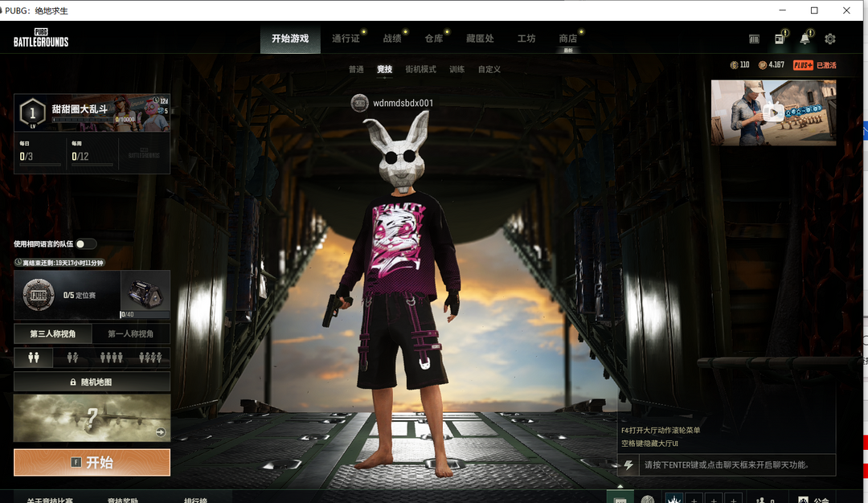Select 第一人称视角 perspective option
This screenshot has height=503, width=868.
coord(131,333)
